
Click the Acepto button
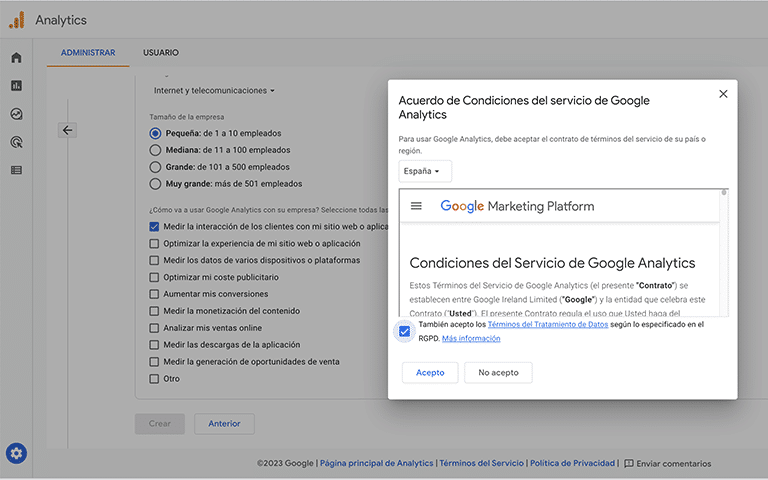430,373
